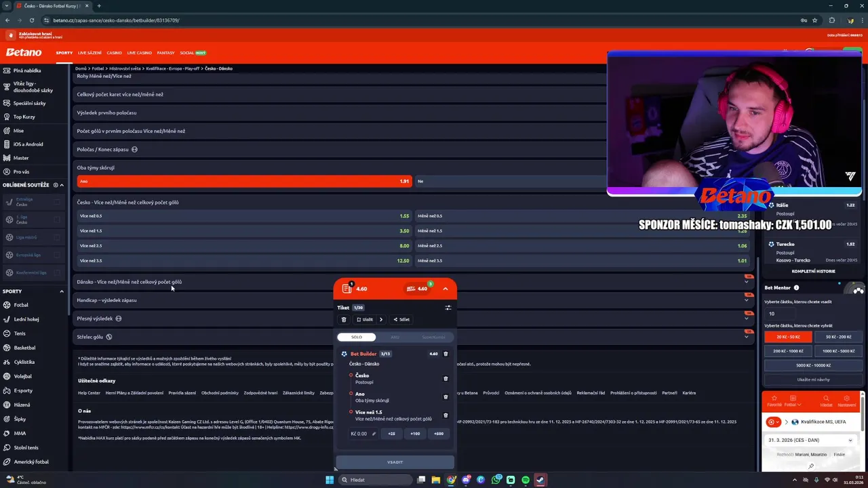Open arrow next to Uložit button

tap(381, 319)
